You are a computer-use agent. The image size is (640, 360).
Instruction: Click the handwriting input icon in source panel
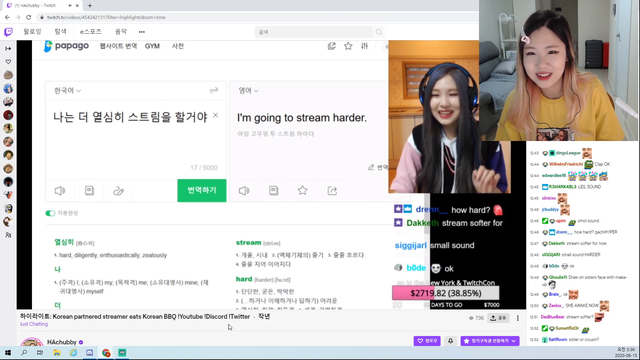click(118, 191)
